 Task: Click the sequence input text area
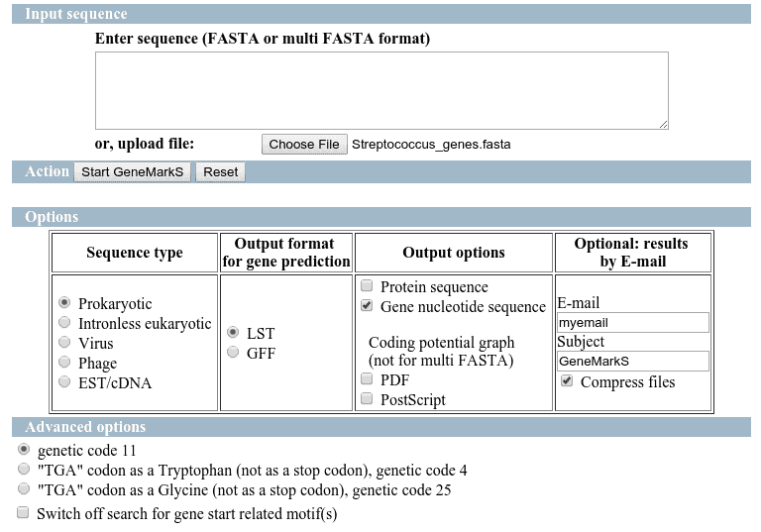[381, 90]
